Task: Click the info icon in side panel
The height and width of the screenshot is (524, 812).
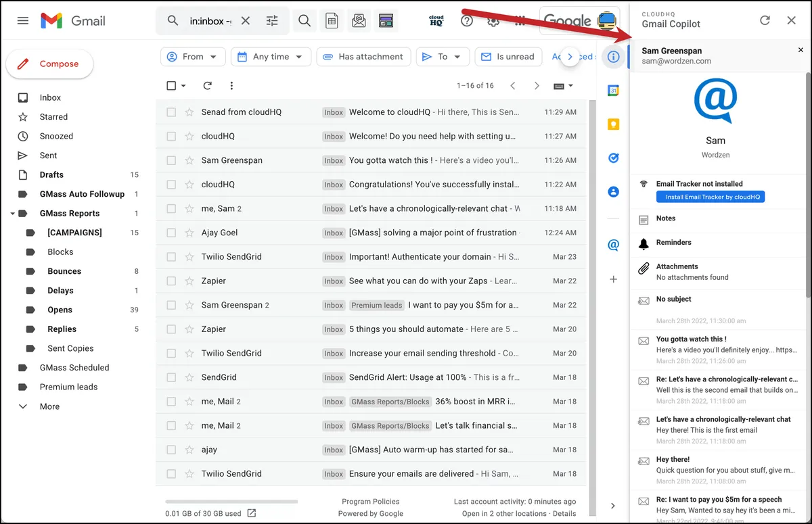Action: (x=614, y=57)
